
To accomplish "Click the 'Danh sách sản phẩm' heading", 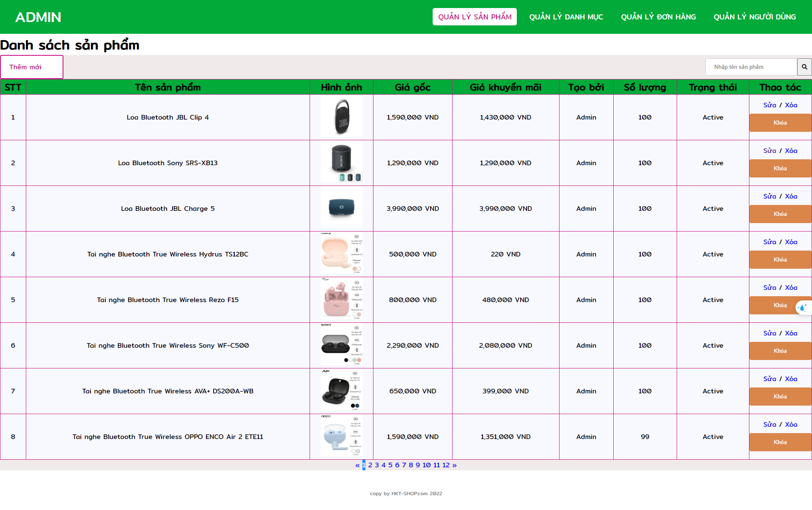I will point(70,45).
